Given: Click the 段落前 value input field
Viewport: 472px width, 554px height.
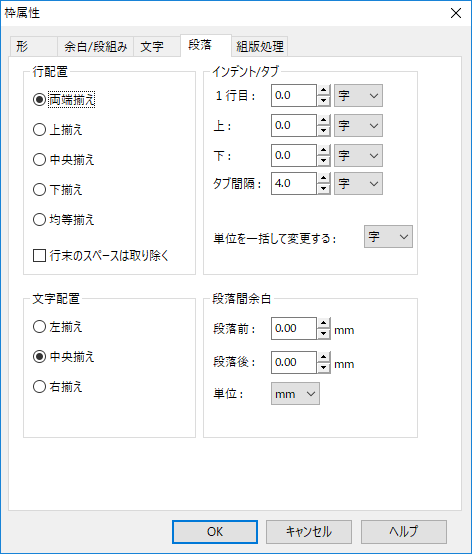Looking at the screenshot, I should tap(294, 329).
